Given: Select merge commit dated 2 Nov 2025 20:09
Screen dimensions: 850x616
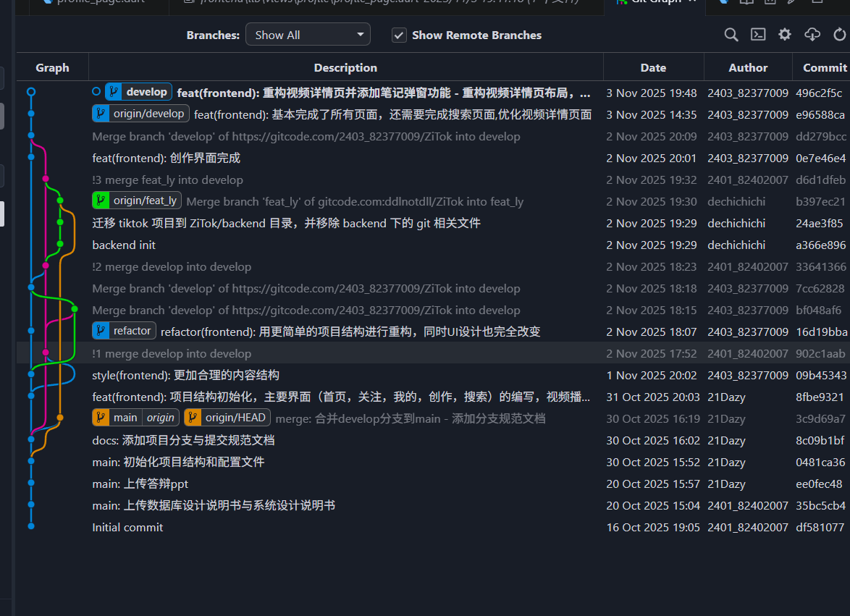Looking at the screenshot, I should click(x=306, y=137).
